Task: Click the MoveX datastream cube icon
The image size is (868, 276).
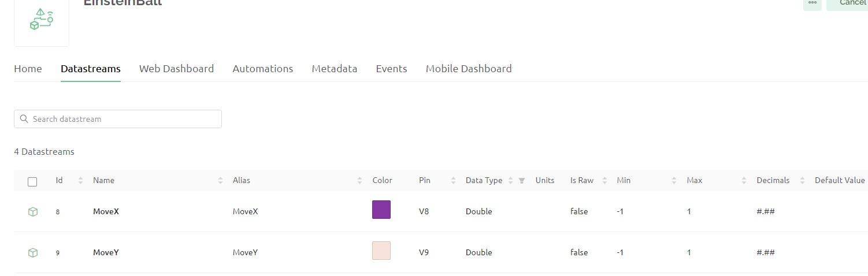Action: tap(33, 212)
